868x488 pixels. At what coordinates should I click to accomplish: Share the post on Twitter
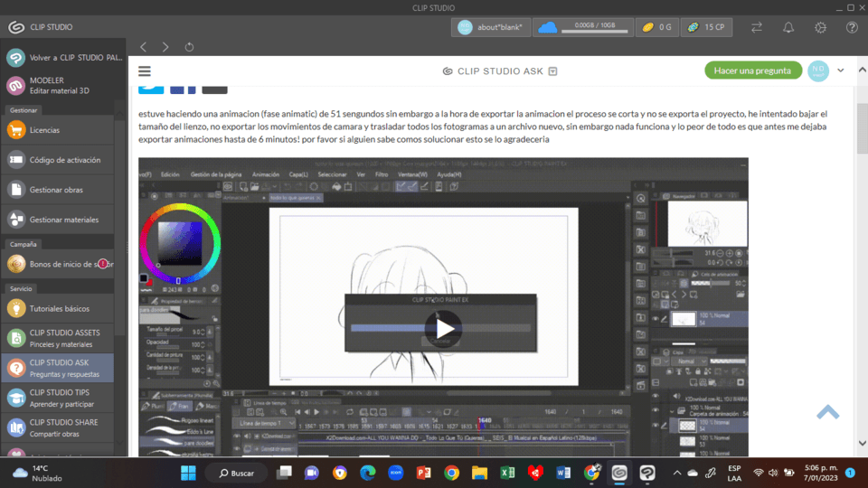(x=151, y=89)
